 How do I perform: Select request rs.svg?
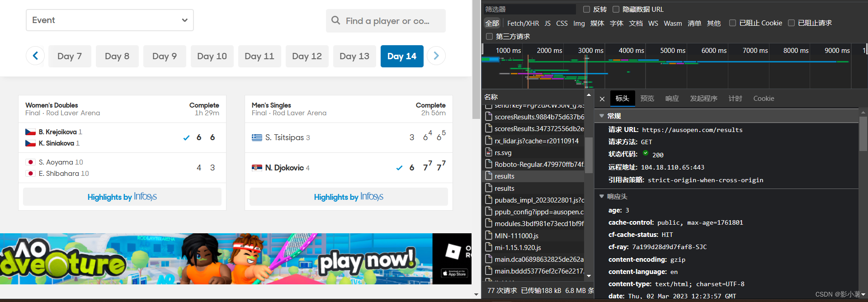[x=534, y=153]
